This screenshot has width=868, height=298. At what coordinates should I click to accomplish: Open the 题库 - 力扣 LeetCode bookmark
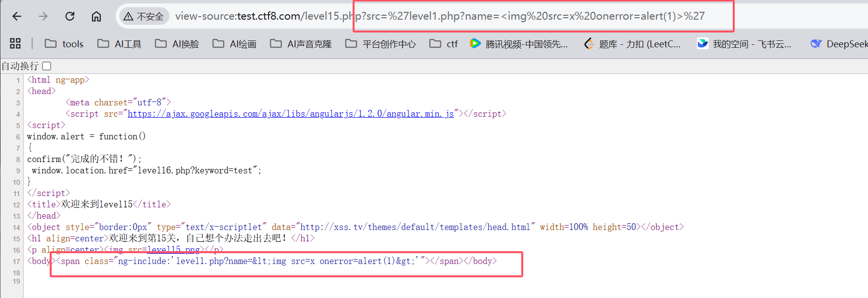[x=632, y=44]
